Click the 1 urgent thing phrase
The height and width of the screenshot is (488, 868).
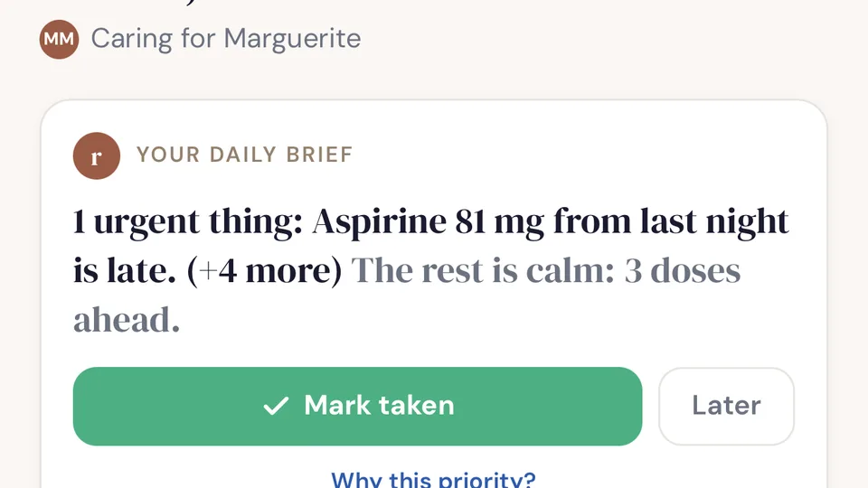coord(188,222)
